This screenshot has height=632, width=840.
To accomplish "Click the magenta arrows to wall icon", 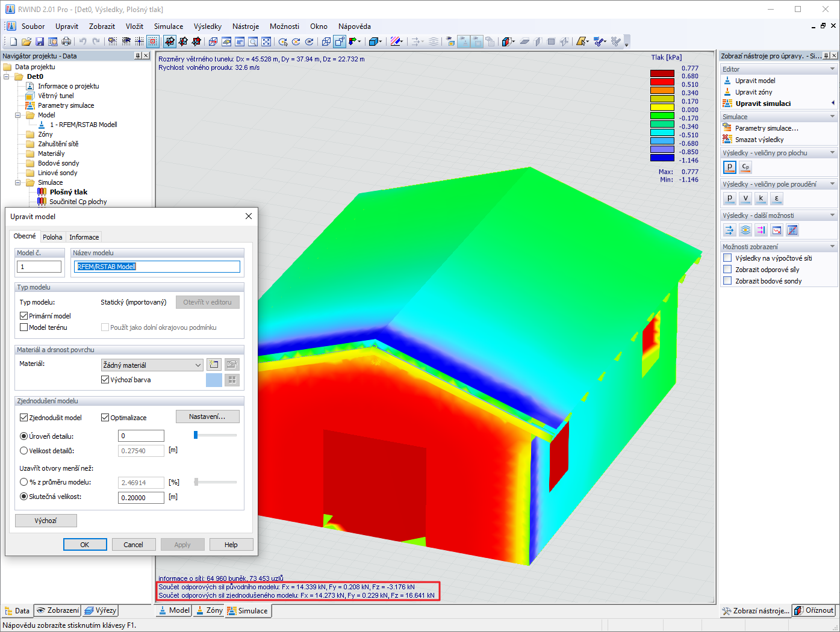I will click(761, 230).
